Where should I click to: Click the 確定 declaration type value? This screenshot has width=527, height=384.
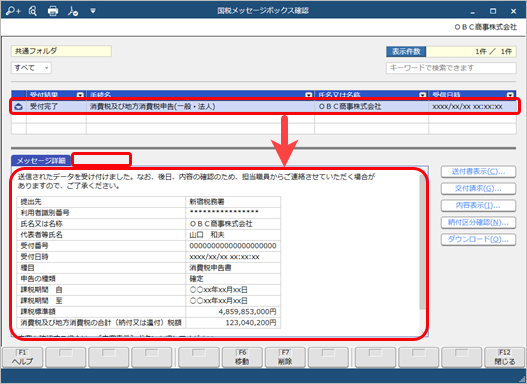coord(197,279)
